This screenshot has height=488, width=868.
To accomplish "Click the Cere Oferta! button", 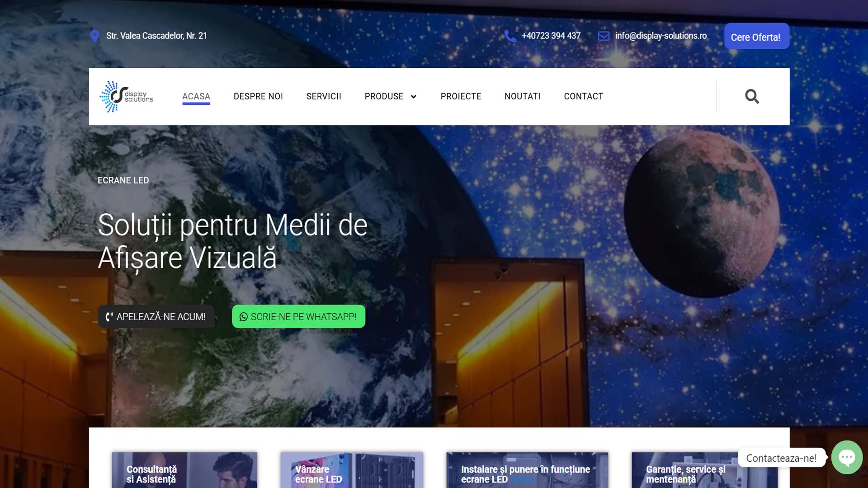I will (756, 36).
